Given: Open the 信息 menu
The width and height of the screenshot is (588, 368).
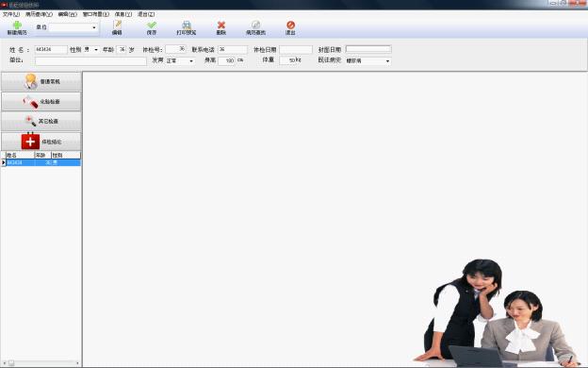Looking at the screenshot, I should (x=123, y=14).
